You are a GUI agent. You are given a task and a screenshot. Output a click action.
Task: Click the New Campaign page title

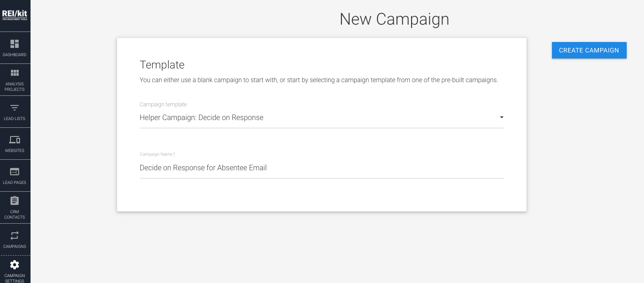(x=394, y=19)
